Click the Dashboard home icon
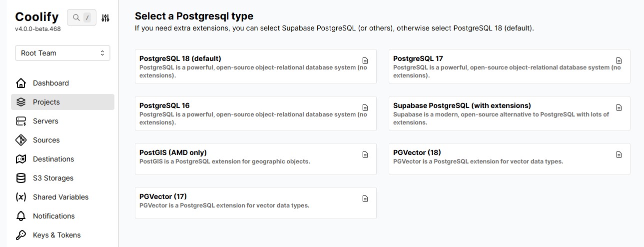The width and height of the screenshot is (644, 247). point(21,83)
